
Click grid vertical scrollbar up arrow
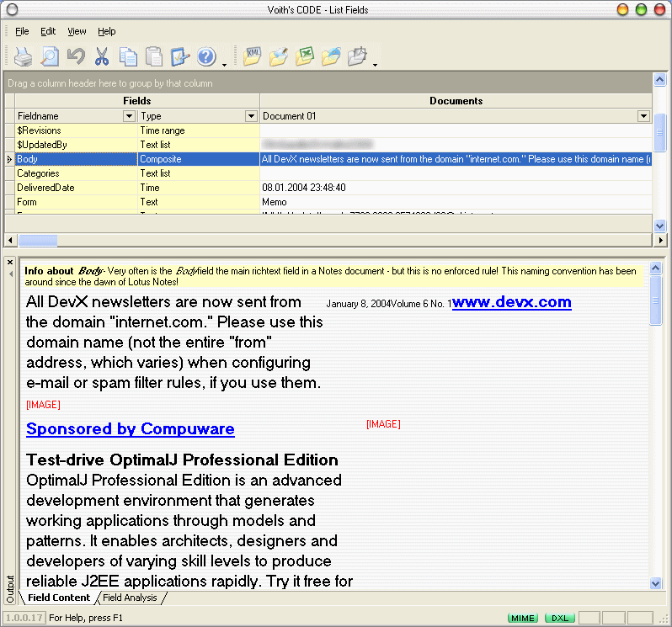[659, 80]
